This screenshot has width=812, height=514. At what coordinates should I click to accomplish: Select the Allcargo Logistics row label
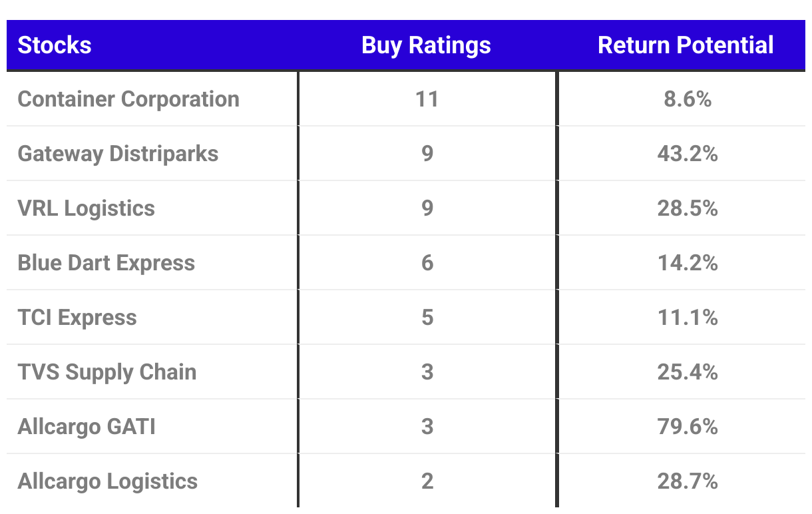coord(108,481)
